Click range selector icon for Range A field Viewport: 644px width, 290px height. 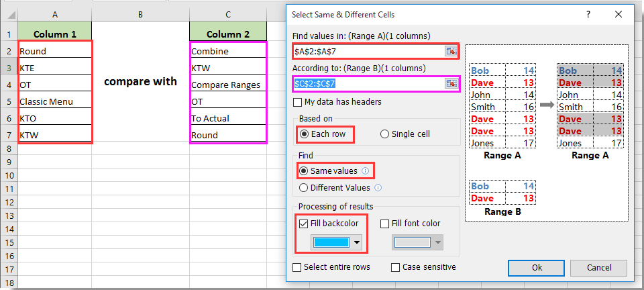tap(451, 51)
